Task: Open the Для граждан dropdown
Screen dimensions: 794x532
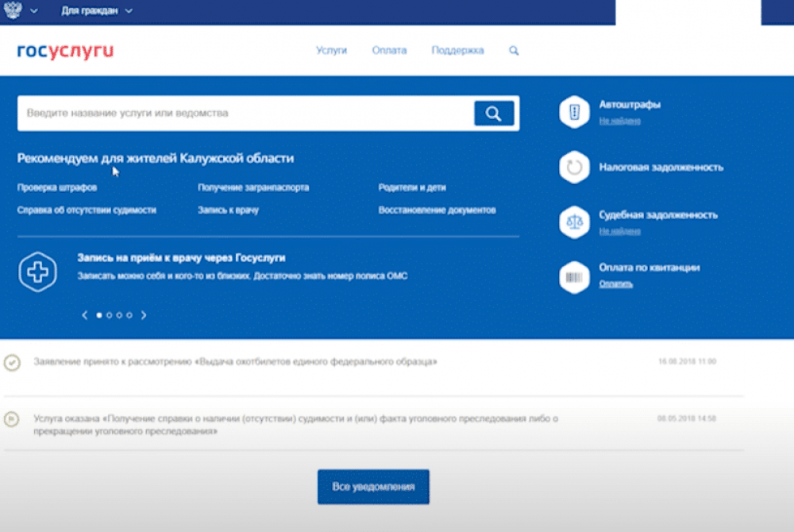Action: (x=97, y=10)
